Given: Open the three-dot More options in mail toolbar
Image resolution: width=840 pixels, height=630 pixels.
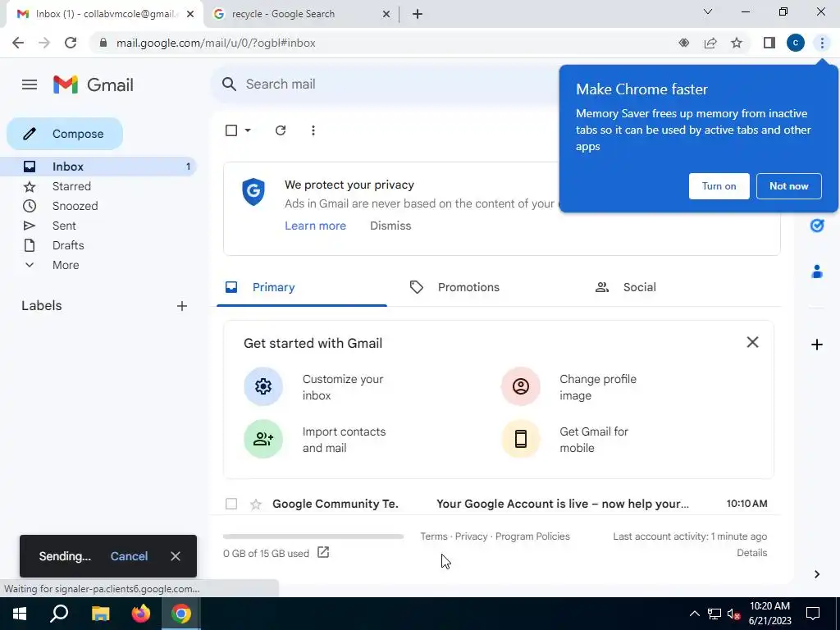Looking at the screenshot, I should pyautogui.click(x=313, y=130).
